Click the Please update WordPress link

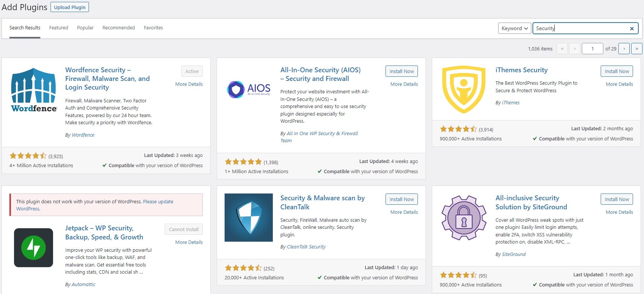coord(95,205)
